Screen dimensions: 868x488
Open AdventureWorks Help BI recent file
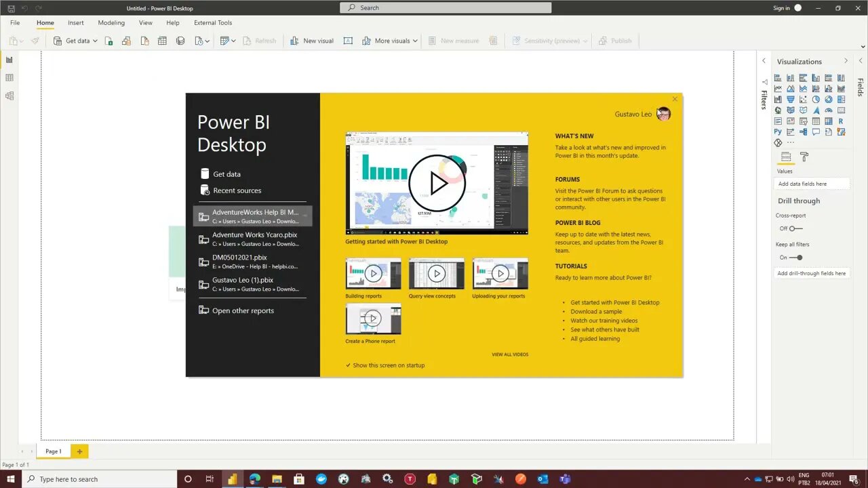pyautogui.click(x=252, y=216)
